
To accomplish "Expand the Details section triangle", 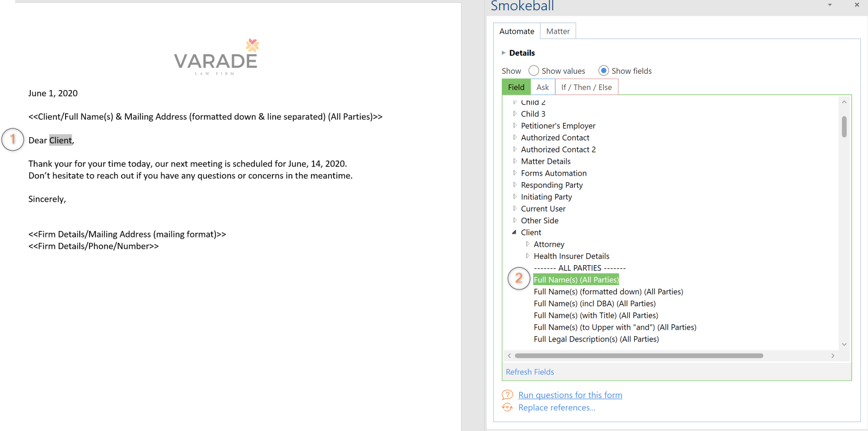I will (x=503, y=53).
